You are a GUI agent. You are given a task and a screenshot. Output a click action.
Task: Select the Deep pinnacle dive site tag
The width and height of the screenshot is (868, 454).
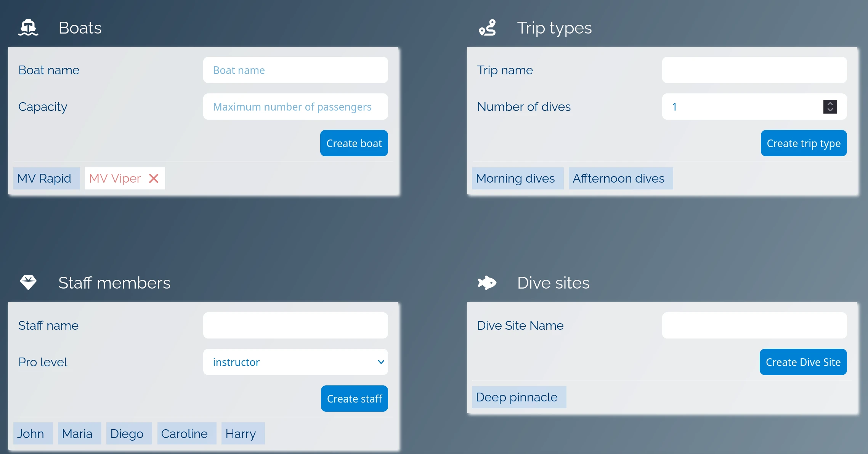(517, 397)
